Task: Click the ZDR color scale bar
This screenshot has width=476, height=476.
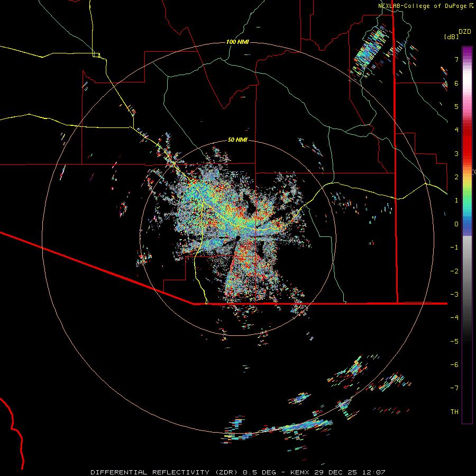Action: [467, 235]
